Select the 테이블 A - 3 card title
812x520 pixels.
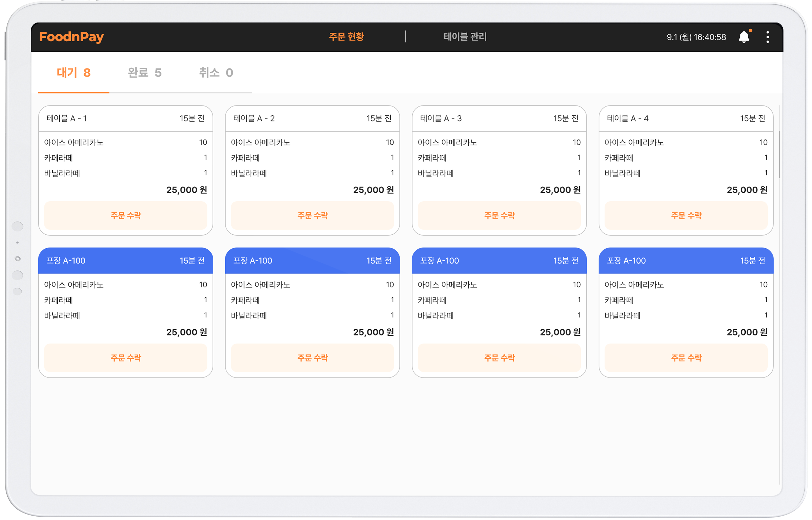441,119
